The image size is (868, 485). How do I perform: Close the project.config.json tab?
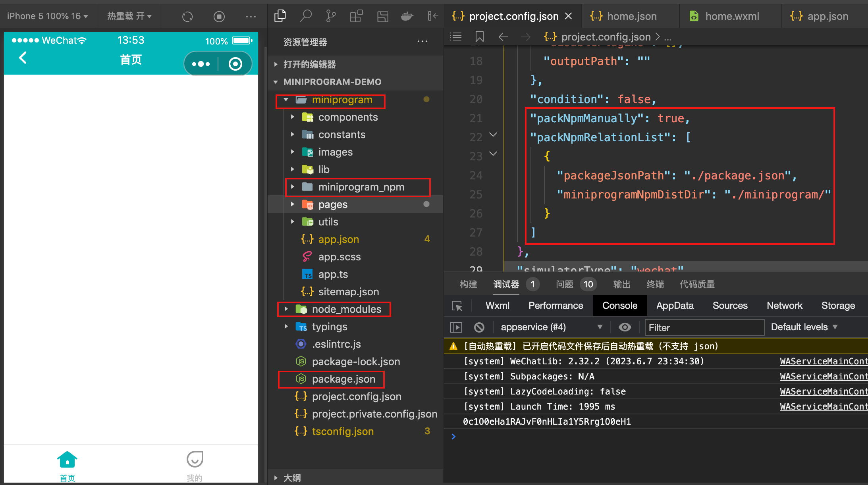tap(569, 16)
